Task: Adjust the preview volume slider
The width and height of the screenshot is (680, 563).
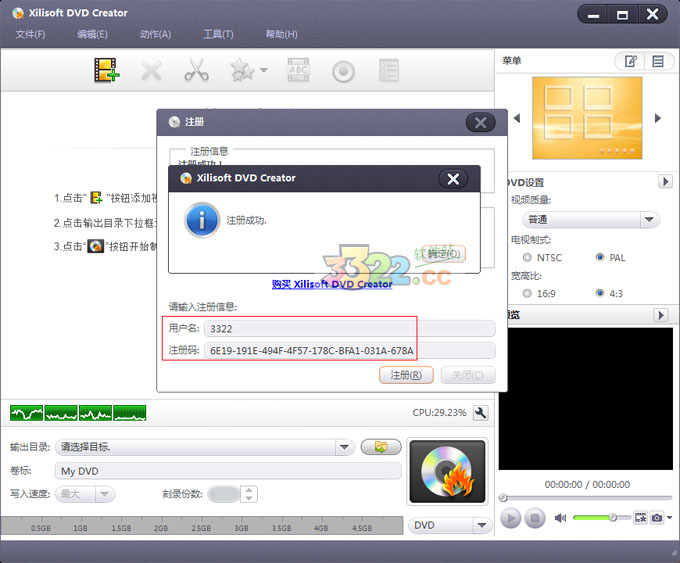Action: coord(601,517)
